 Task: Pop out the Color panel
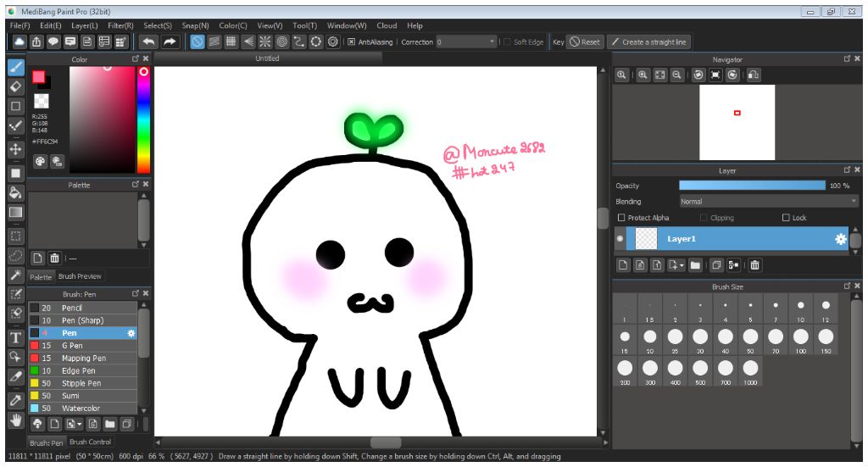(135, 58)
